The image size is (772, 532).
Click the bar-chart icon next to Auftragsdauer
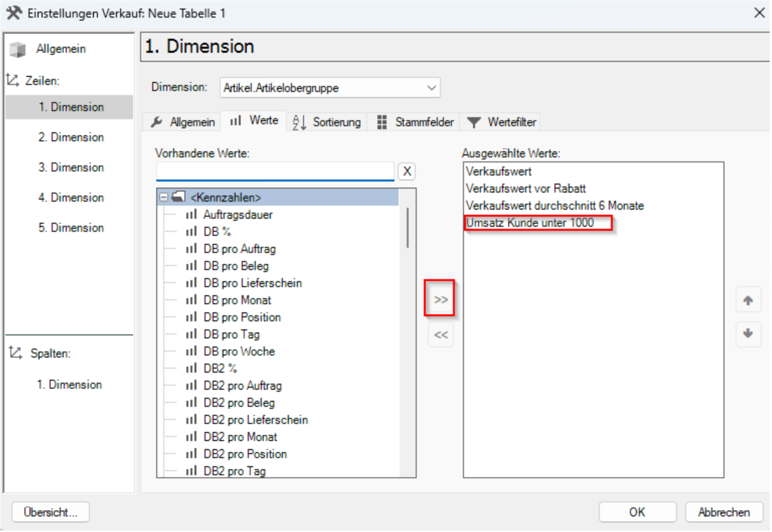pos(191,215)
